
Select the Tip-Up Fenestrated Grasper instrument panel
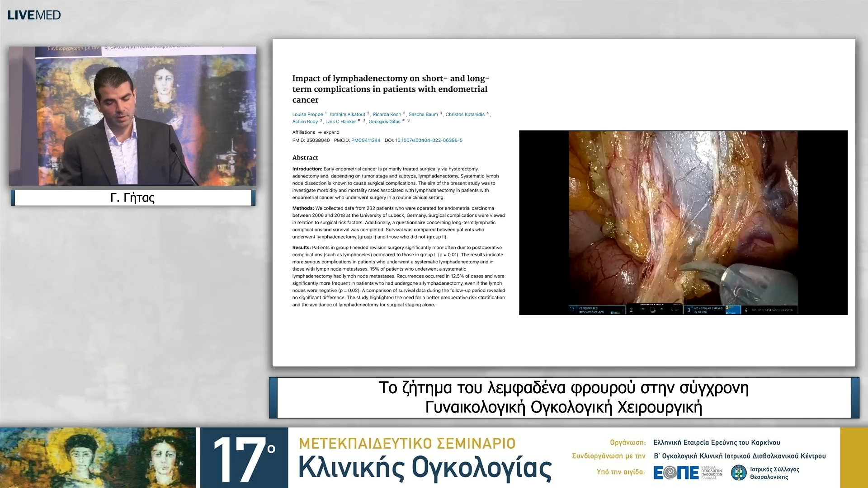(x=772, y=310)
